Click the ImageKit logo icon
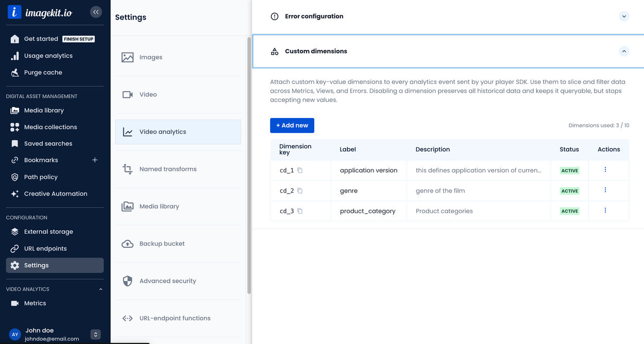The height and width of the screenshot is (344, 644). click(14, 12)
